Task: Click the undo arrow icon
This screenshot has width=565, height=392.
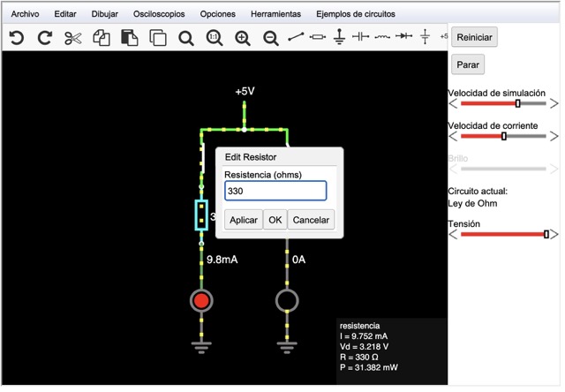Action: click(x=17, y=37)
